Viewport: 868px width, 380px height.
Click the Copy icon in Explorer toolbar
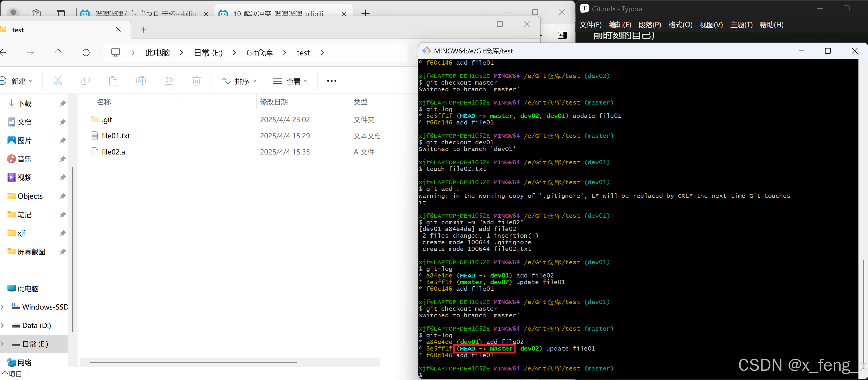(x=86, y=81)
